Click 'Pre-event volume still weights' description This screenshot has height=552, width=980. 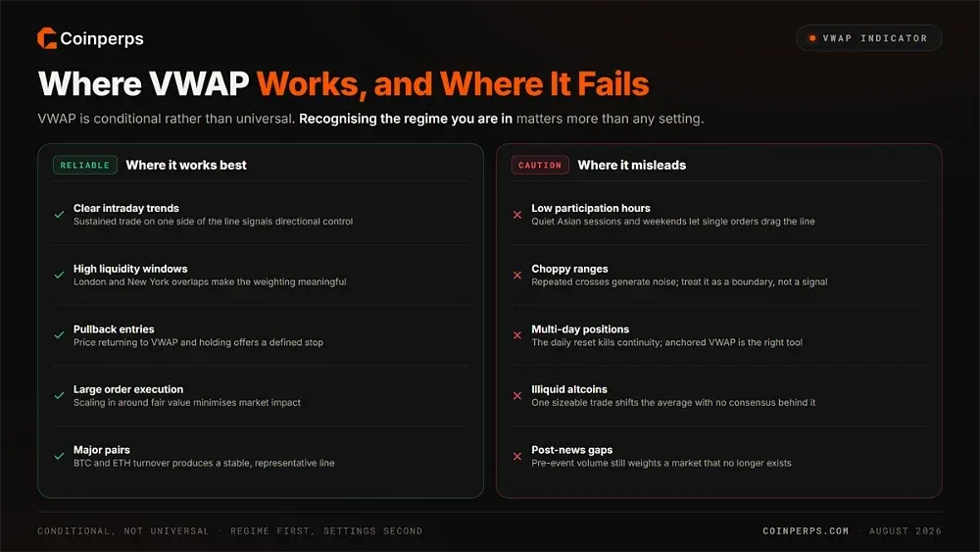[x=661, y=463]
